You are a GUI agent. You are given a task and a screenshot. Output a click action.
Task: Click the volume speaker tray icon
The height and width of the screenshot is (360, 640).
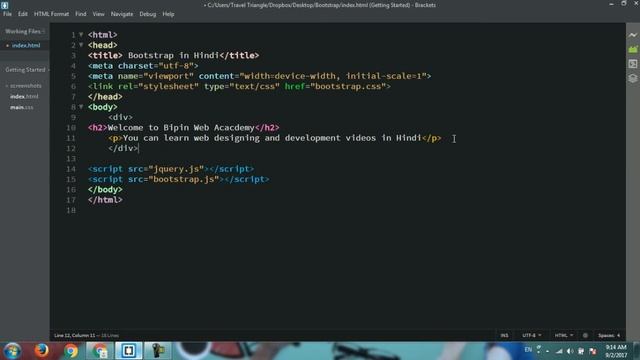click(x=570, y=351)
